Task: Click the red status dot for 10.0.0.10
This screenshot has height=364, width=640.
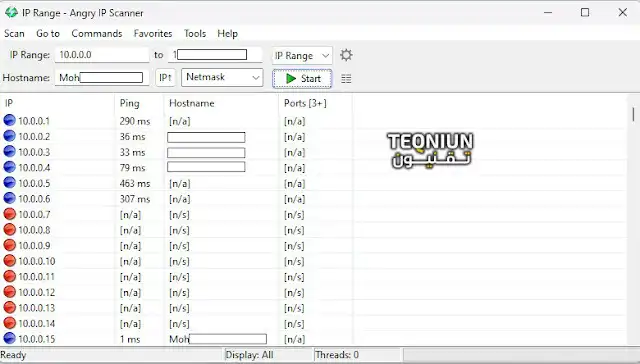Action: (x=9, y=260)
